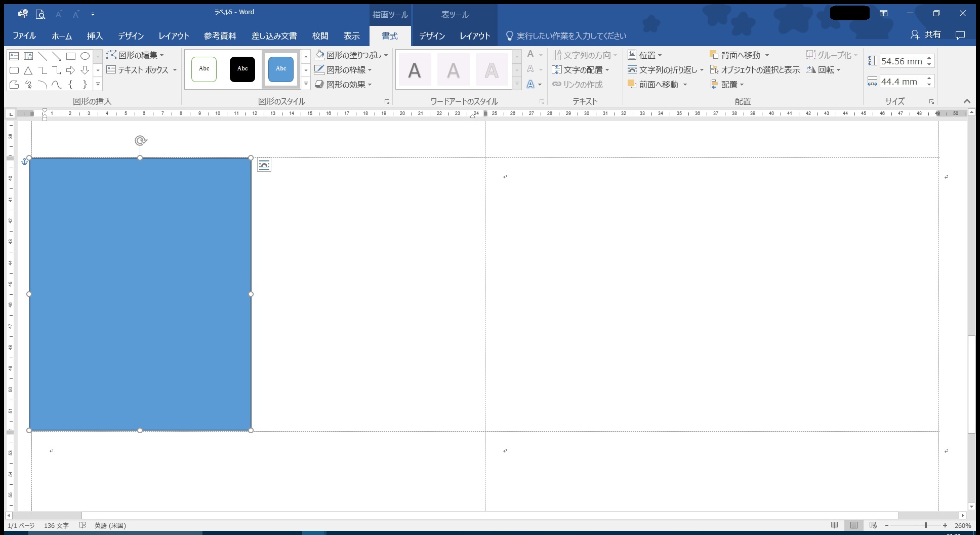Open Shape Effects dropdown
This screenshot has width=980, height=535.
point(343,85)
